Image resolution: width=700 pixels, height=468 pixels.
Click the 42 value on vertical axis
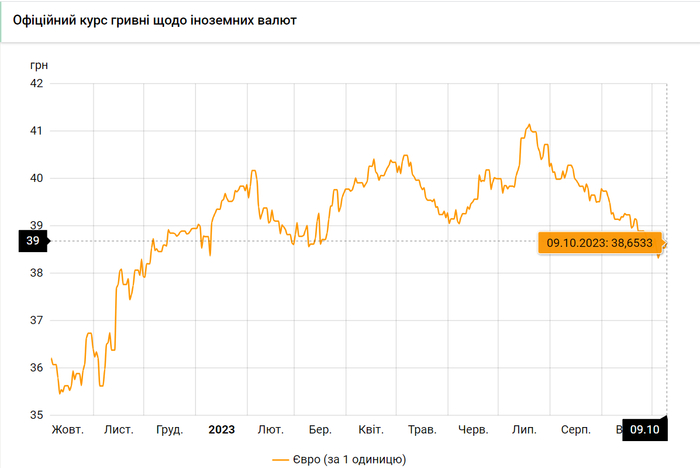coord(35,83)
